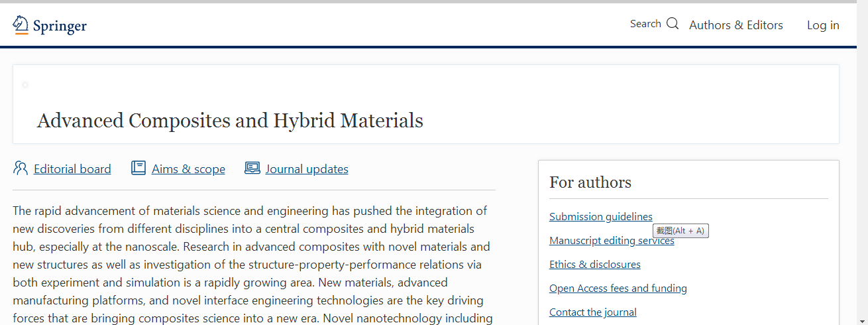Open Manuscript editing services link

coord(612,241)
